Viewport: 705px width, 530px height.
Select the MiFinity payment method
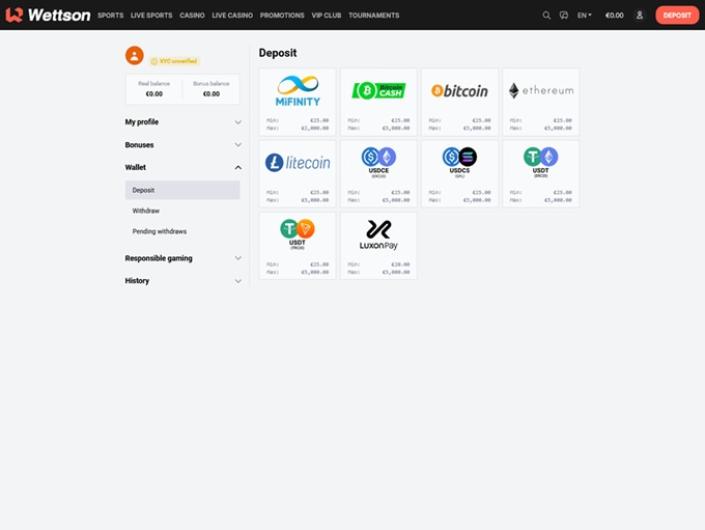click(x=298, y=102)
